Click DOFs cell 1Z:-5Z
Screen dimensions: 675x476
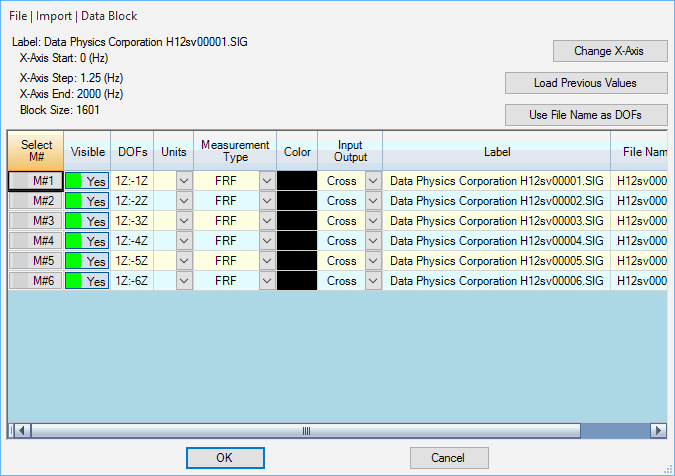[x=132, y=261]
